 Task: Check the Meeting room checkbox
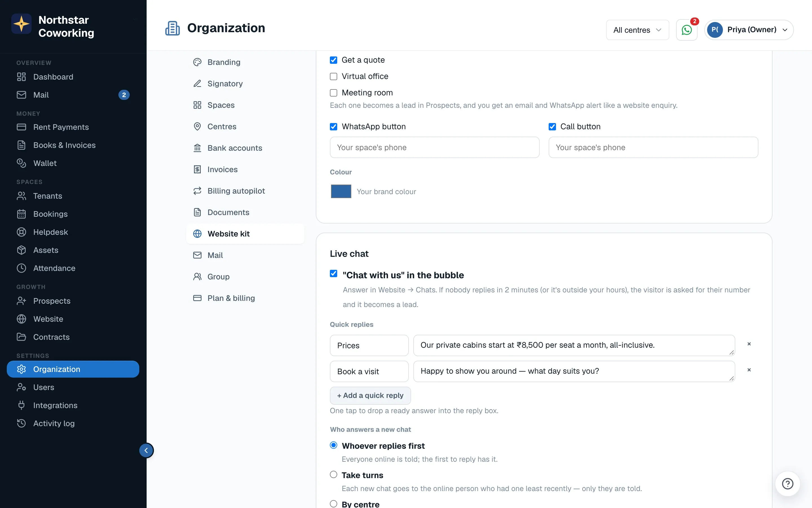[334, 93]
